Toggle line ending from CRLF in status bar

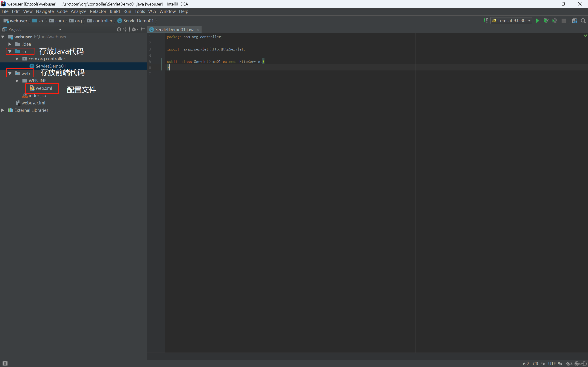pos(538,364)
